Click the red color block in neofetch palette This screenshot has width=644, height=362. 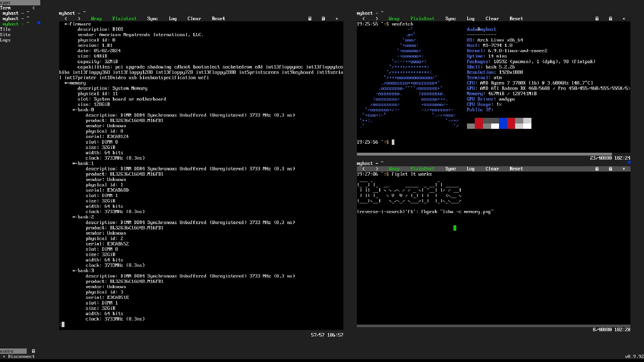pyautogui.click(x=479, y=123)
